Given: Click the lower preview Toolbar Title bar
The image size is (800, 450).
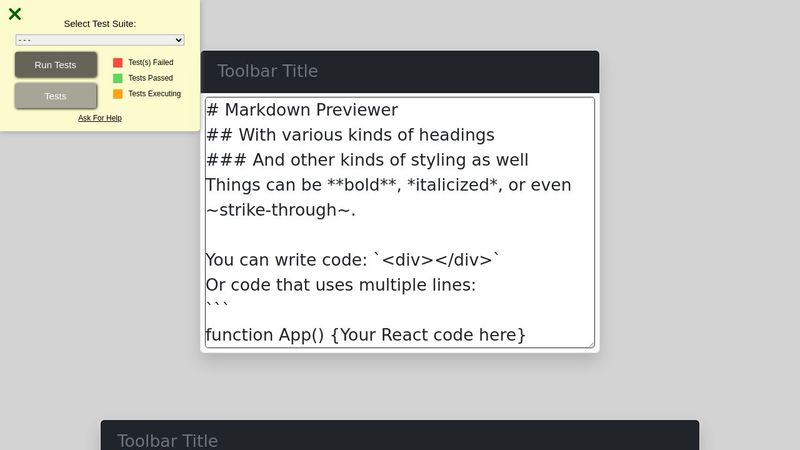Looking at the screenshot, I should click(x=399, y=435).
